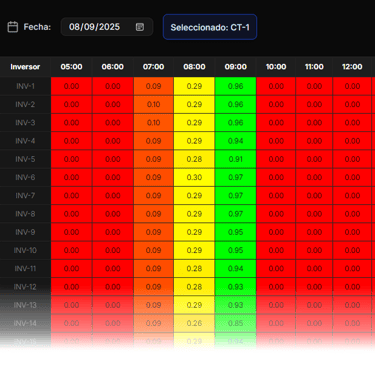The height and width of the screenshot is (366, 375).
Task: Click the Inversor column header
Action: (x=25, y=67)
